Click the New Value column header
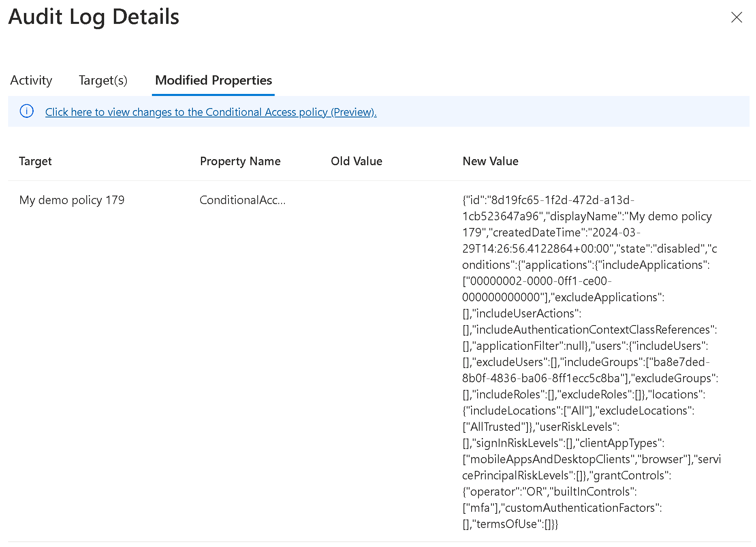Viewport: 756px width, 547px height. click(x=490, y=161)
